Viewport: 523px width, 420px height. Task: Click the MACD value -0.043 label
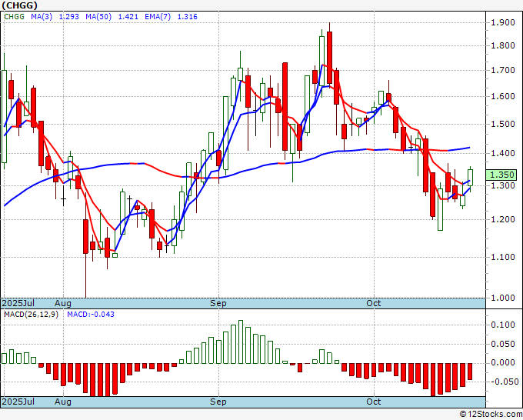90,314
